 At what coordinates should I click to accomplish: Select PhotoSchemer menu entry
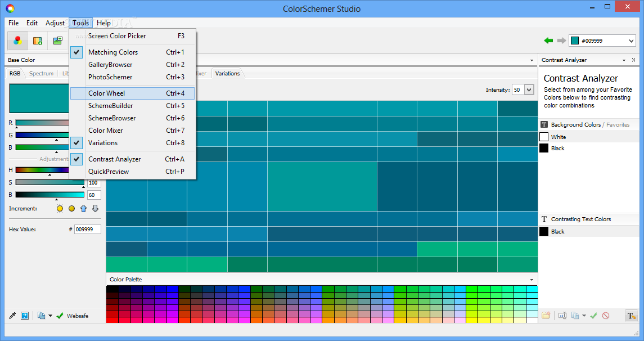pos(132,77)
